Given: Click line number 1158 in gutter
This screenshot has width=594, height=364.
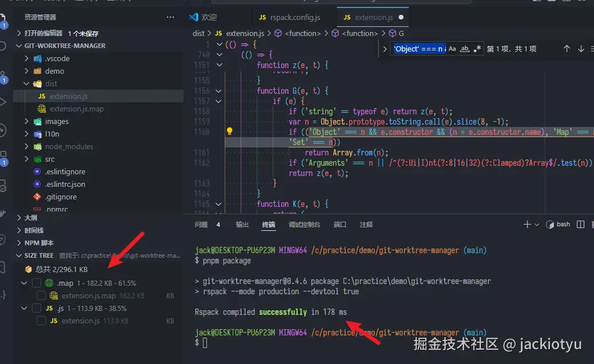Looking at the screenshot, I should coord(202,111).
